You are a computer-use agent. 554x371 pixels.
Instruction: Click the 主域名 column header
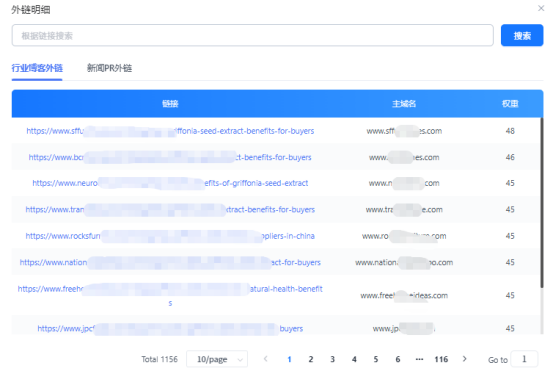click(x=404, y=104)
